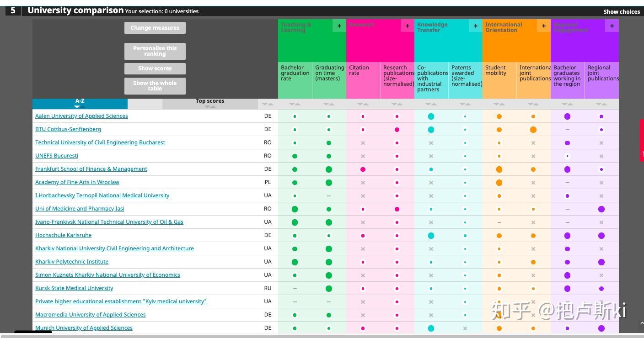
Task: Open Academy of Fine Arts in Wroclaw
Action: pos(77,182)
